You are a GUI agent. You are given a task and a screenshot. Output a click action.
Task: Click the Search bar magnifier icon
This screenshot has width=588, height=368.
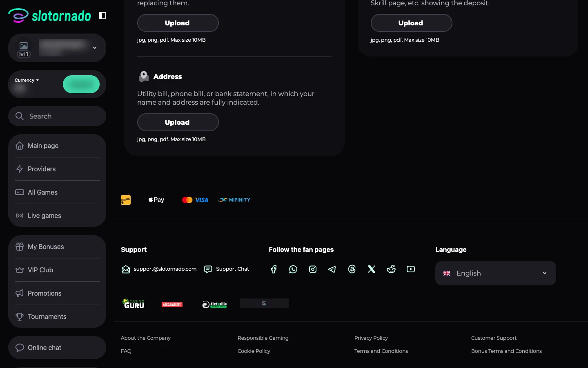tap(19, 116)
